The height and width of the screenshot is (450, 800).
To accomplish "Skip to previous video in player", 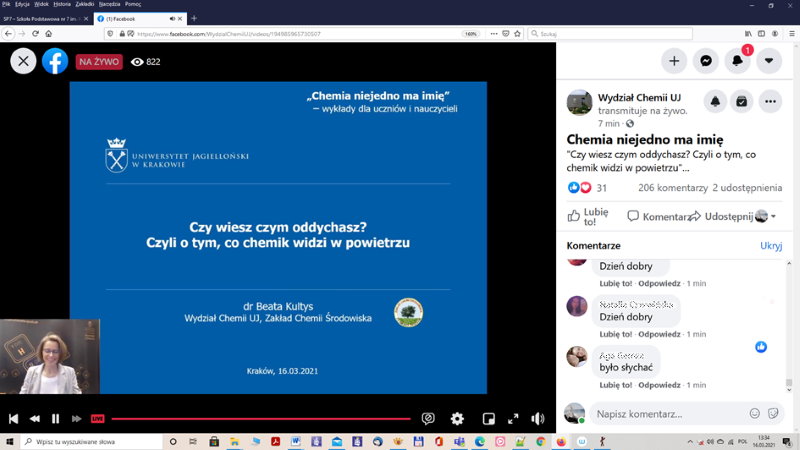I will coord(14,419).
